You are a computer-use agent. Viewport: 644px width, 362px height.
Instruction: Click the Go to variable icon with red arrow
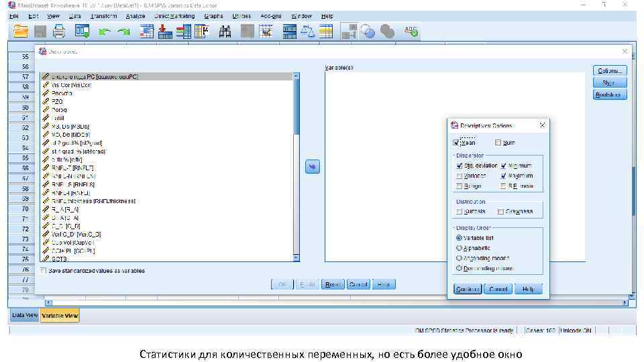coord(165,32)
